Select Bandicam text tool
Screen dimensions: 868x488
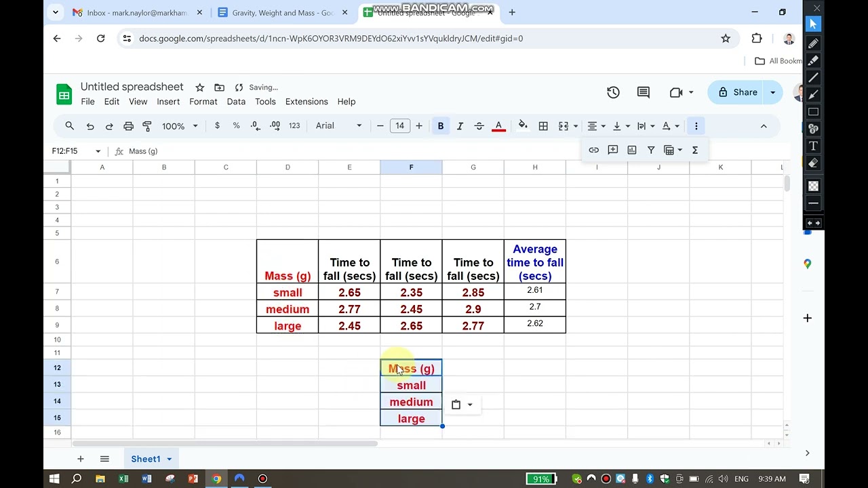[813, 146]
